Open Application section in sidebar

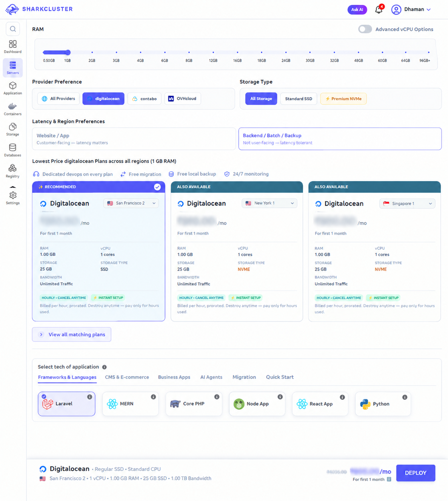pos(13,88)
